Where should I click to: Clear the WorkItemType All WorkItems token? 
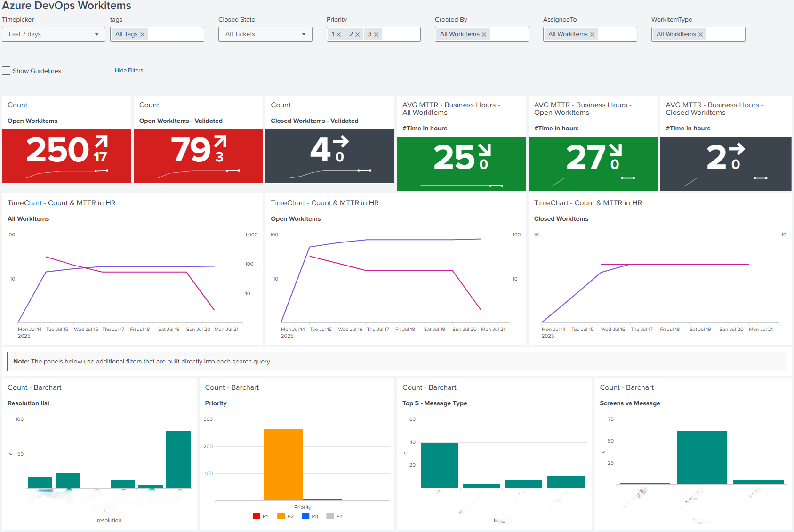(x=701, y=34)
